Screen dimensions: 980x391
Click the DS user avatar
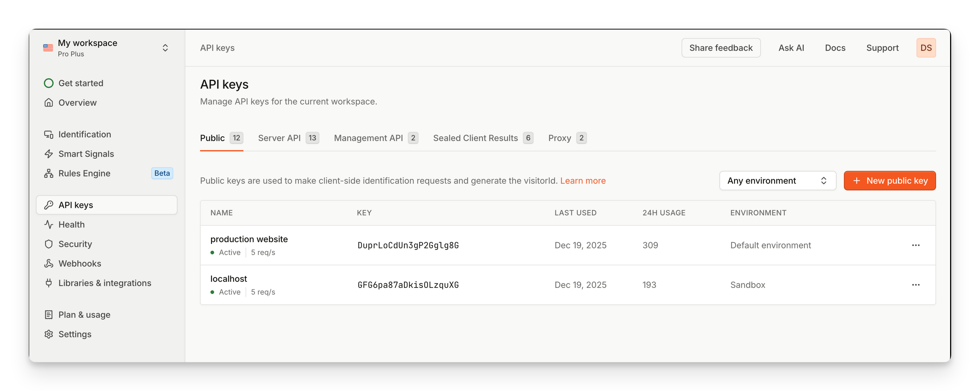tap(926, 48)
